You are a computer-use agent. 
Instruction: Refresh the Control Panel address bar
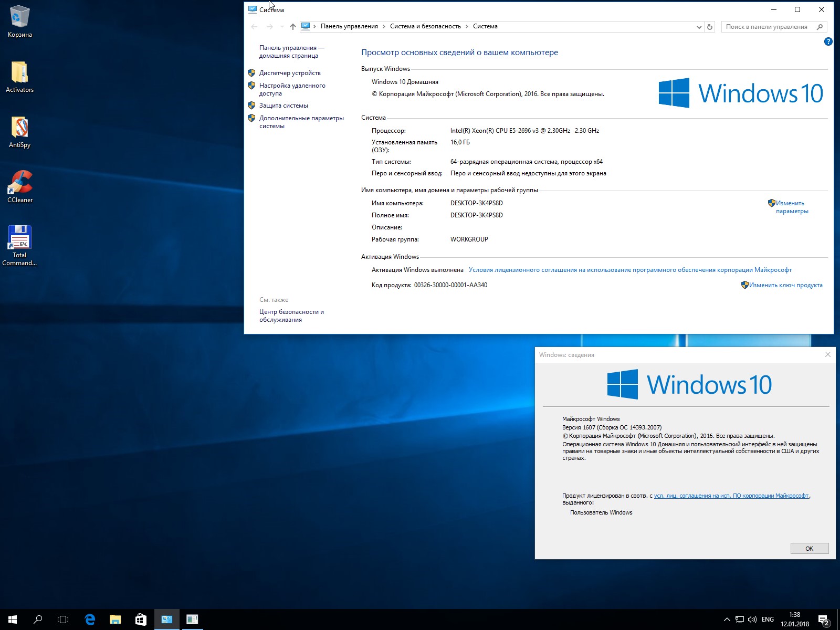pos(710,27)
